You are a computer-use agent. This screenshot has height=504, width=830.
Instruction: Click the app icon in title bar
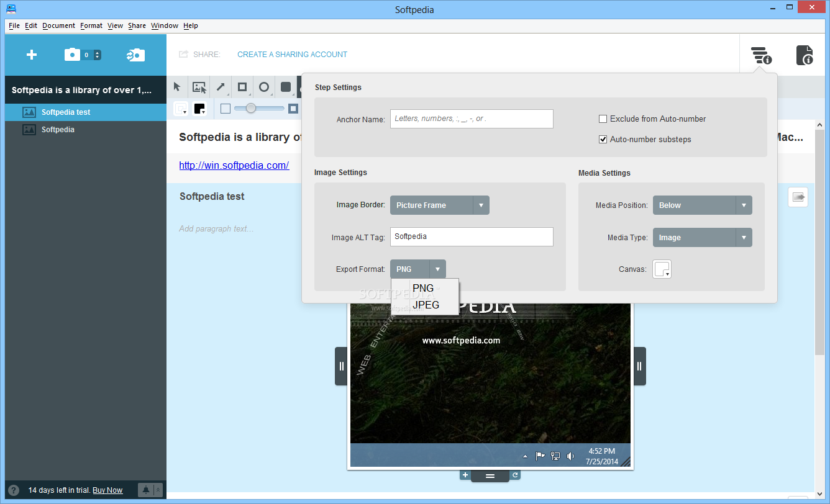(11, 9)
